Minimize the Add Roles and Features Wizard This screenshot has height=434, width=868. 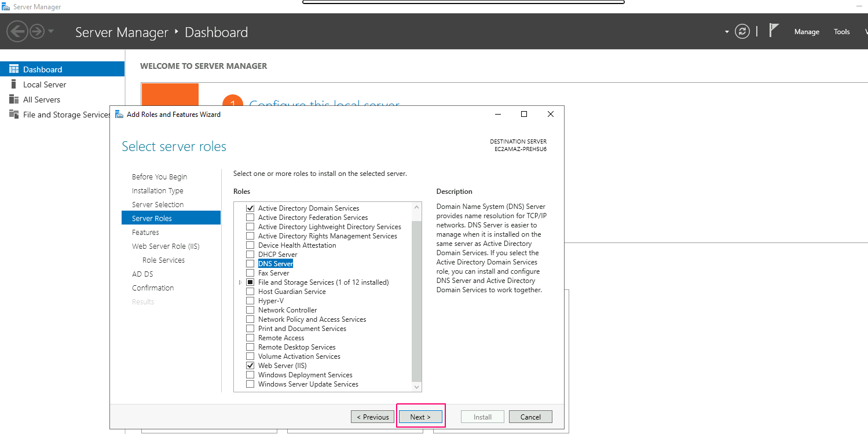click(497, 114)
